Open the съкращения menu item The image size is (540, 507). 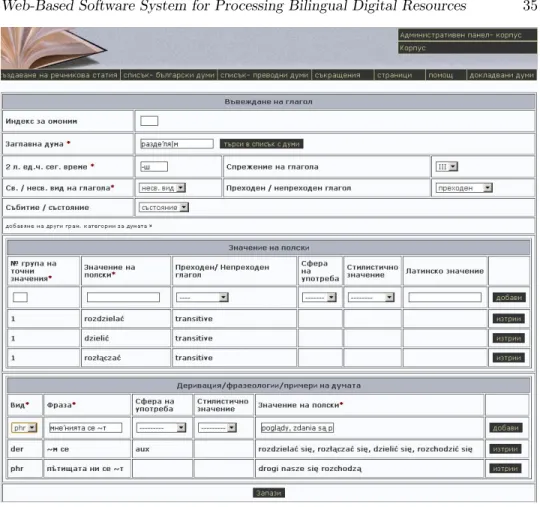click(x=343, y=75)
